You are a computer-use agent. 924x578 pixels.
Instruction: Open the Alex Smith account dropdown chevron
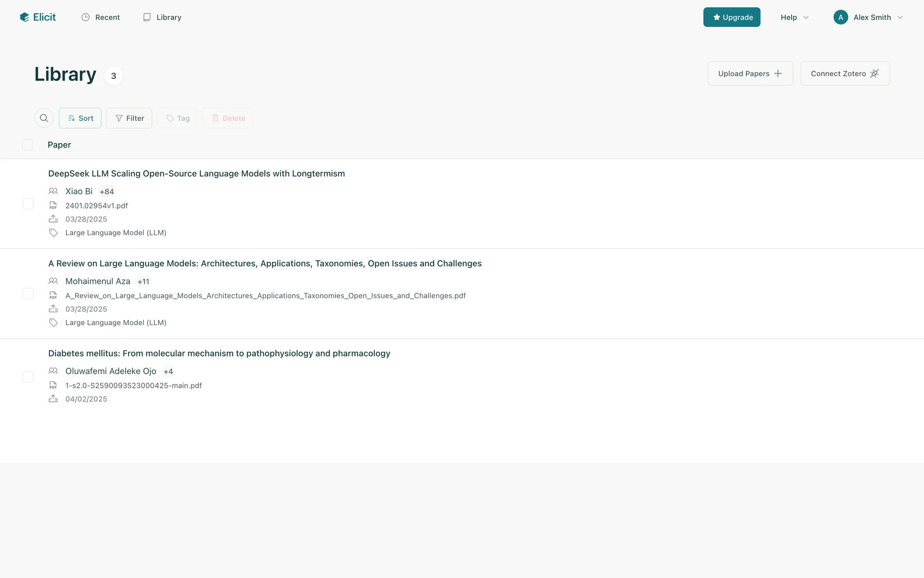(x=900, y=17)
